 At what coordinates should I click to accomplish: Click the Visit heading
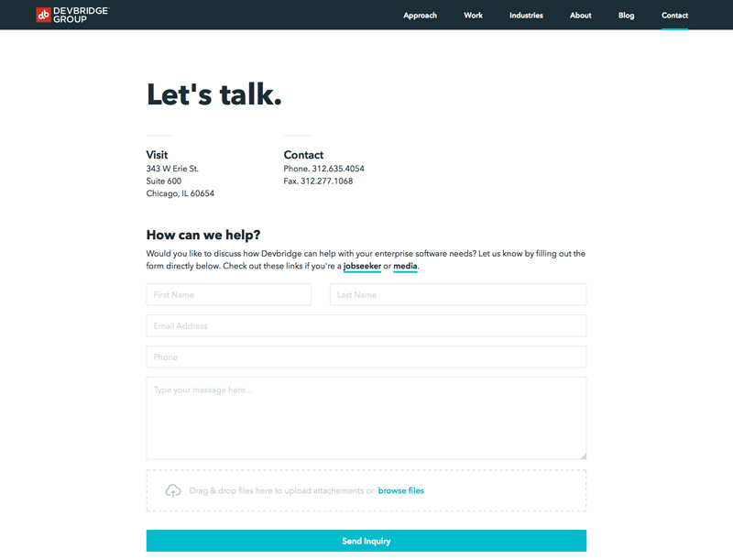point(157,155)
